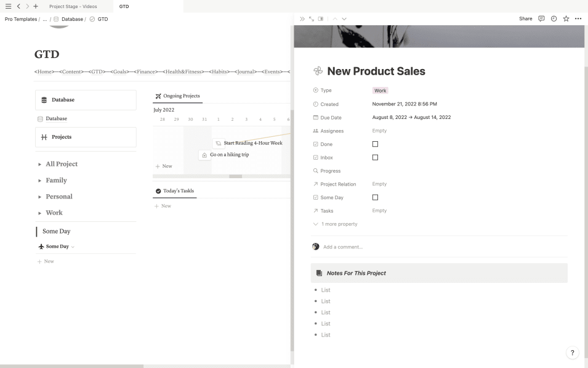Image resolution: width=588 pixels, height=368 pixels.
Task: Open page in full view
Action: pos(312,19)
